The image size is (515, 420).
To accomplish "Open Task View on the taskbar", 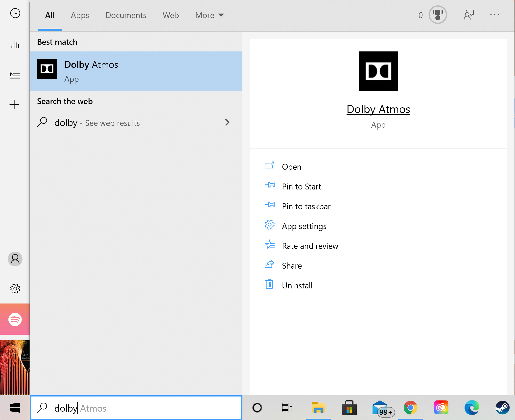I will click(x=287, y=408).
